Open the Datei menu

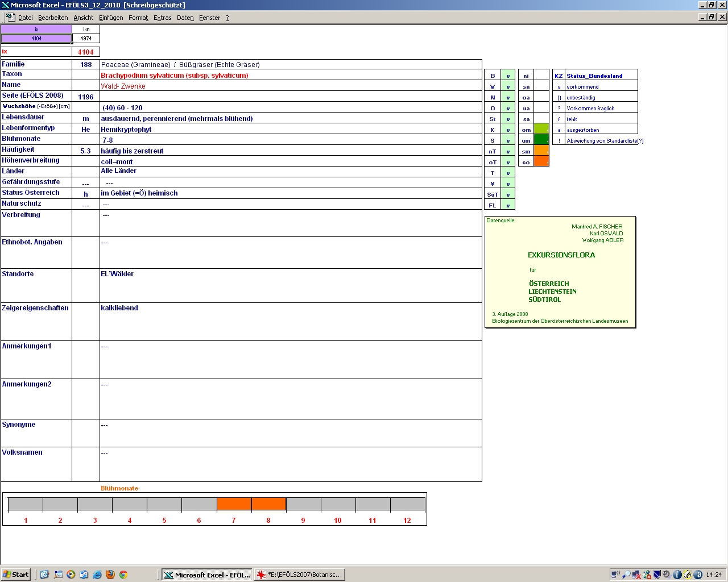(26, 18)
